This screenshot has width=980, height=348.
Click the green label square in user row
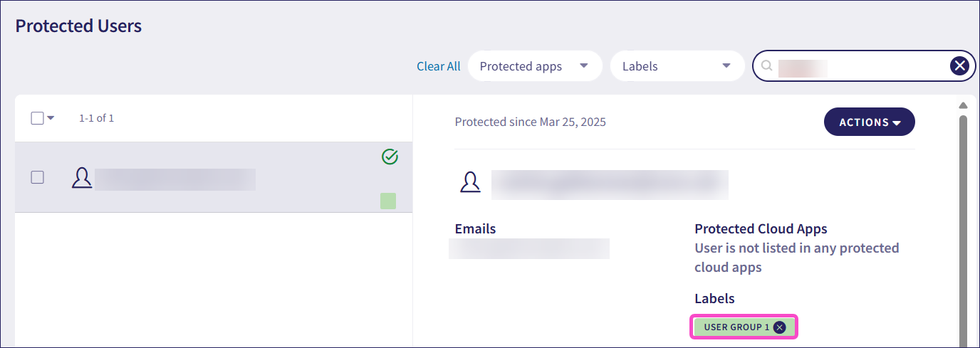click(388, 201)
